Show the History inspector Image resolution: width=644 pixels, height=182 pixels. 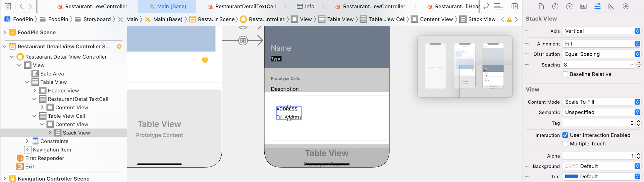pyautogui.click(x=555, y=6)
